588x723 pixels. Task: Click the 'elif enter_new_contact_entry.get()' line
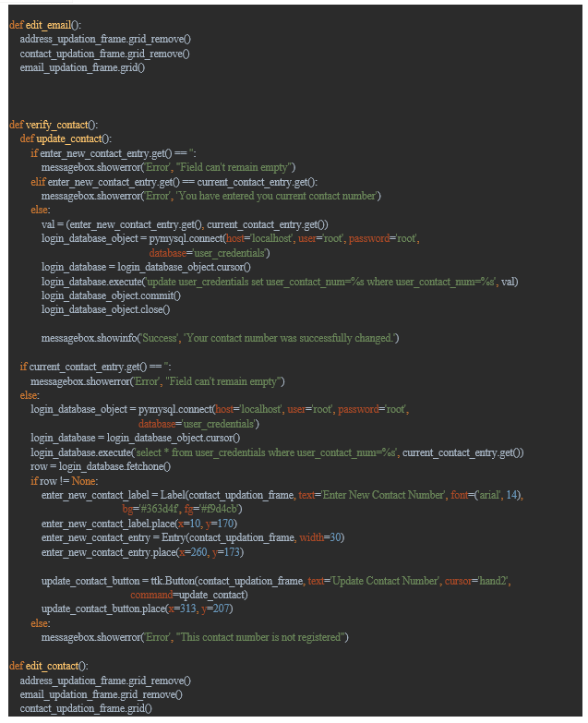[x=174, y=182]
